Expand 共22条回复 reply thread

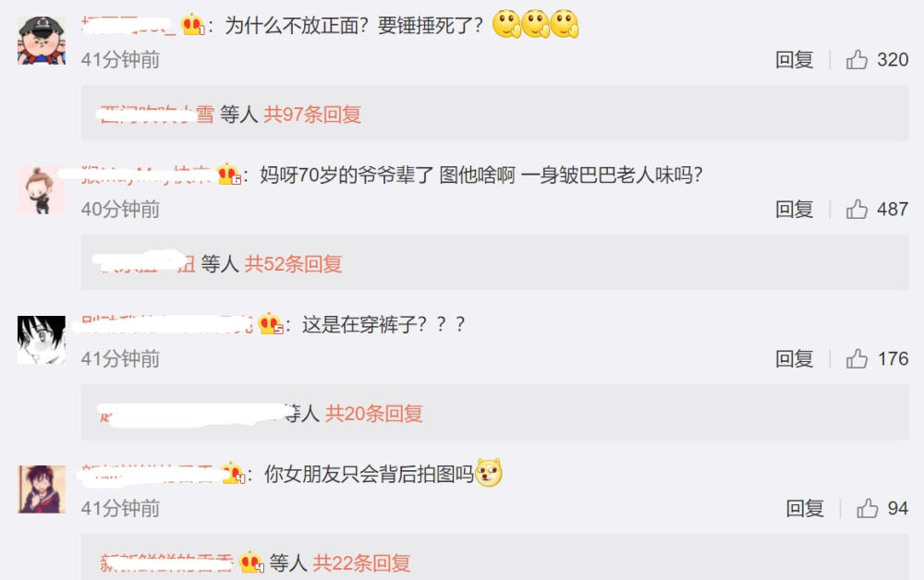point(361,563)
